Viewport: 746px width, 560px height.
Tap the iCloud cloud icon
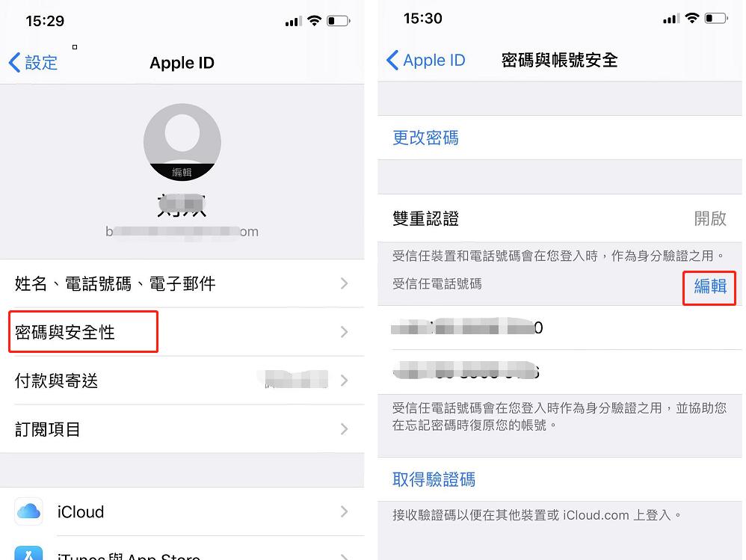[28, 511]
